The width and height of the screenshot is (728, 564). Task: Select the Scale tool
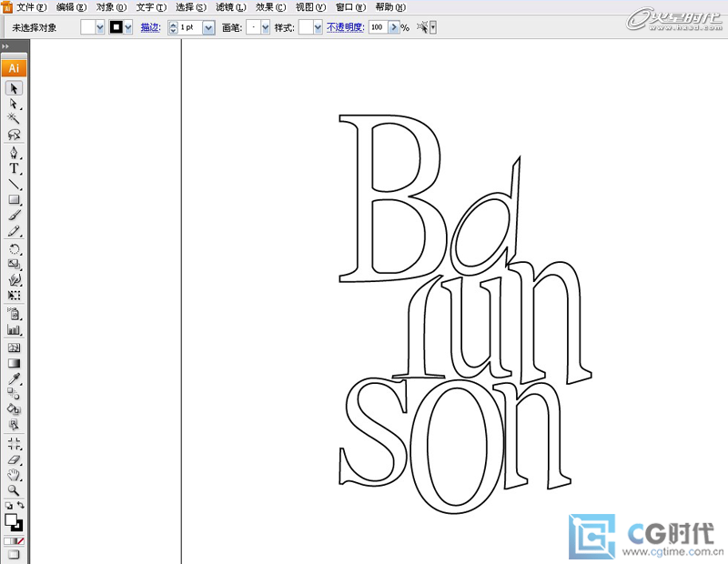coord(14,264)
